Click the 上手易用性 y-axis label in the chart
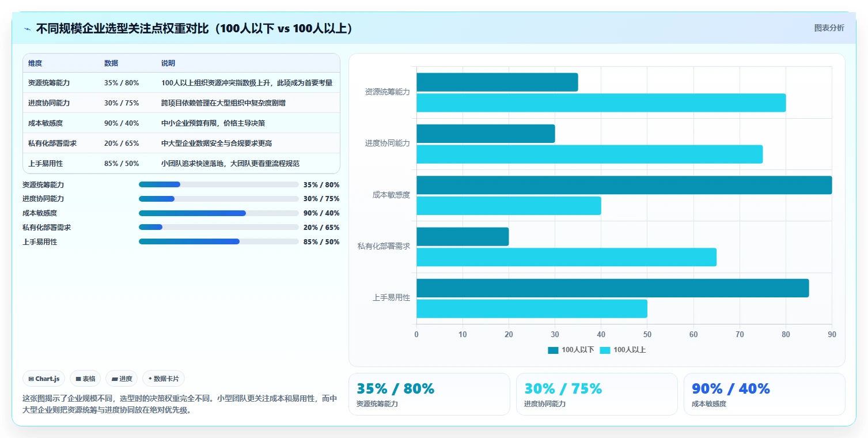868x438 pixels. click(x=392, y=298)
